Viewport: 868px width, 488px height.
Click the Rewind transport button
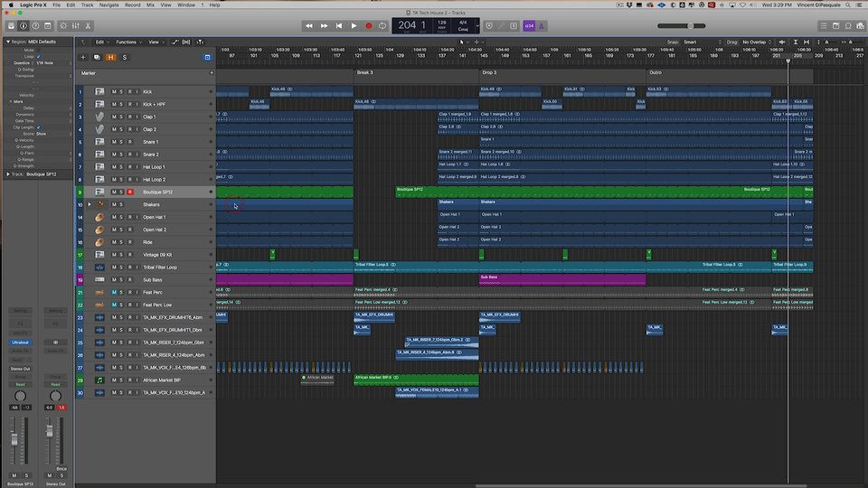[309, 26]
